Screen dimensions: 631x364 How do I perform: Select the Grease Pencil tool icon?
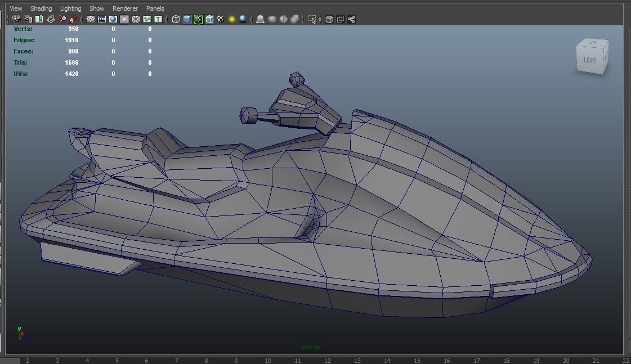[73, 19]
